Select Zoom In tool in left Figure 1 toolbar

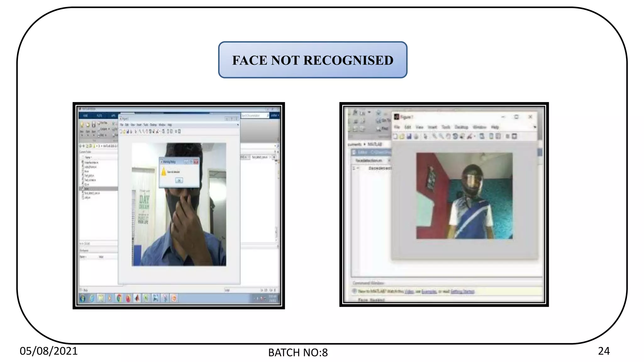click(x=140, y=131)
